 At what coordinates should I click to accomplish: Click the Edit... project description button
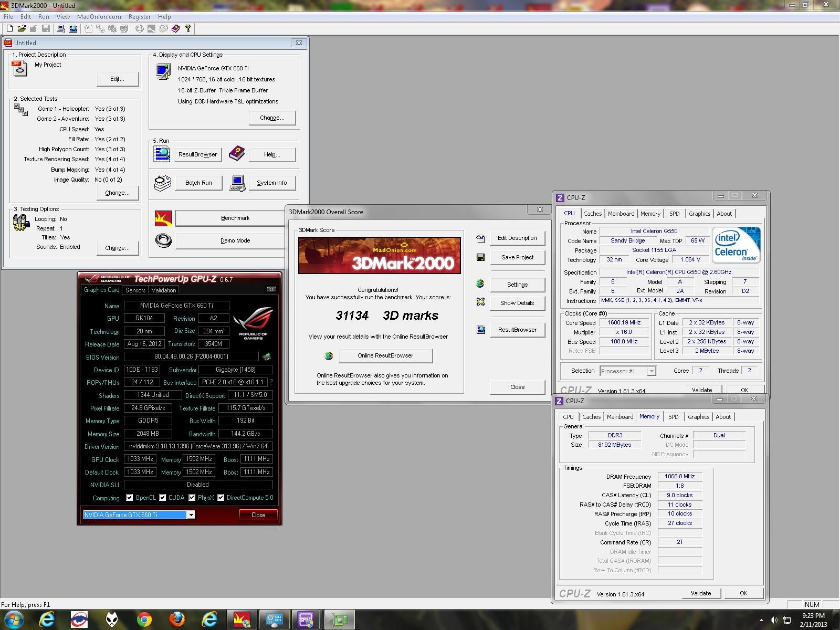pyautogui.click(x=118, y=79)
